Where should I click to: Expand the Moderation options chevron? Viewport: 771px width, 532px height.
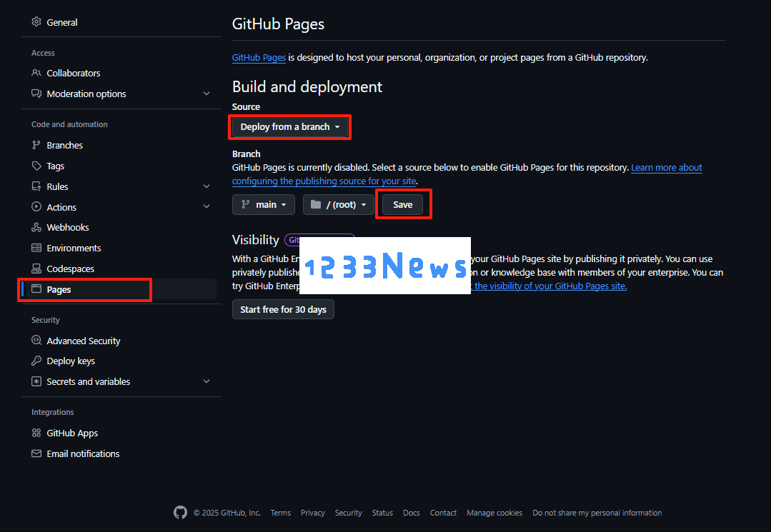click(x=207, y=94)
